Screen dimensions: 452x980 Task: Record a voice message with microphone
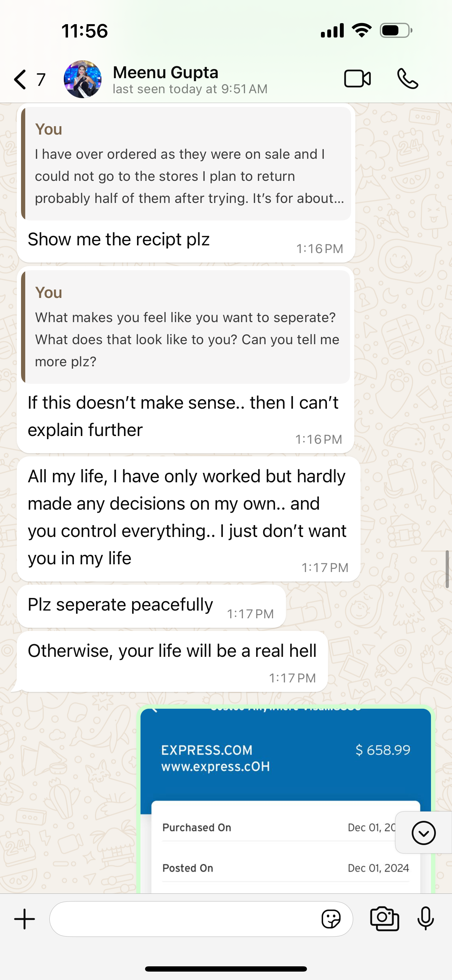425,919
